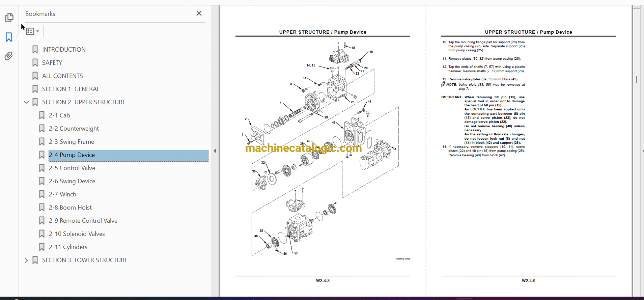This screenshot has width=644, height=300.
Task: Jump to 2-5 Control Valve bookmark
Action: point(72,168)
